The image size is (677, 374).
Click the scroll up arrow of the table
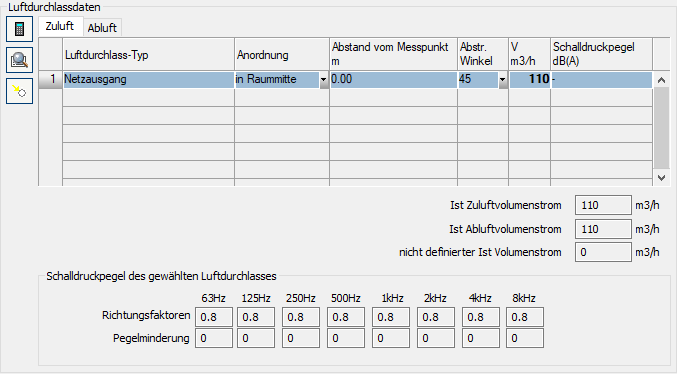point(661,80)
